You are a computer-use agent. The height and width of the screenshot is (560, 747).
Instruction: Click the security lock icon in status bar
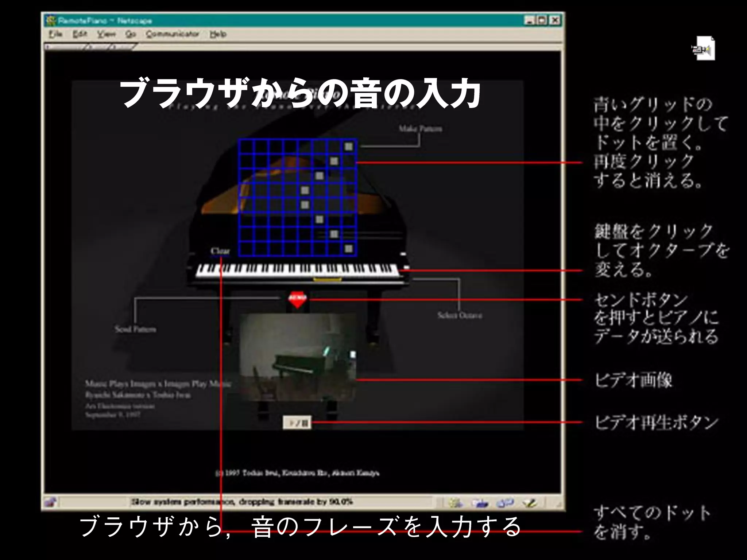[x=50, y=503]
